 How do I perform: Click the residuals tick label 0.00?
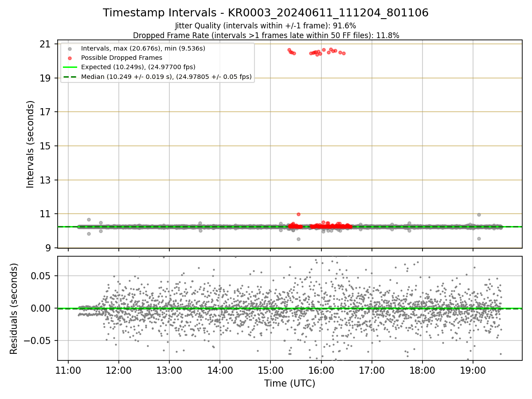click(41, 308)
